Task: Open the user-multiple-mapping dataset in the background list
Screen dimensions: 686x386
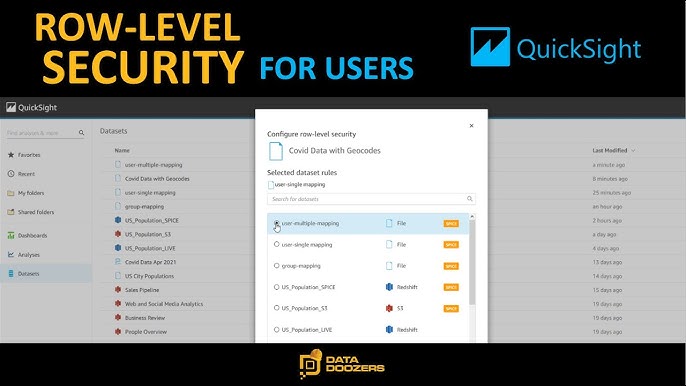Action: (x=154, y=165)
